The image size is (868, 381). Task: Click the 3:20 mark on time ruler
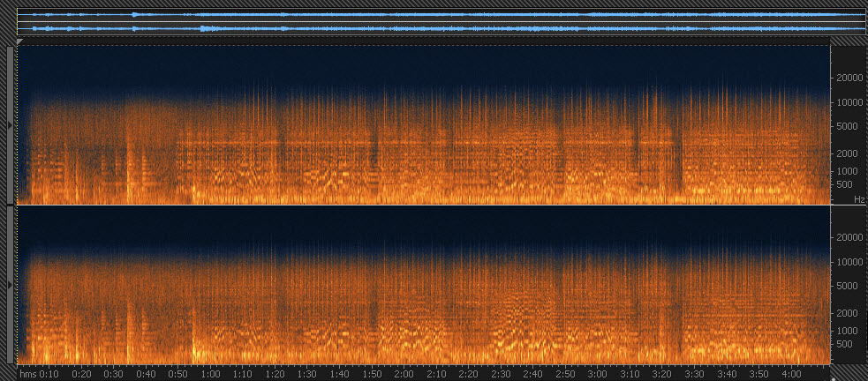coord(662,374)
